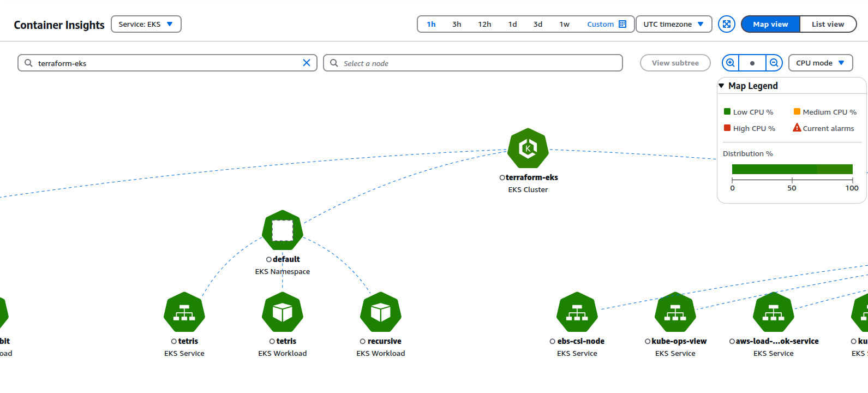868x393 pixels.
Task: Toggle the circle beside tetris EKS Workload
Action: pos(272,342)
